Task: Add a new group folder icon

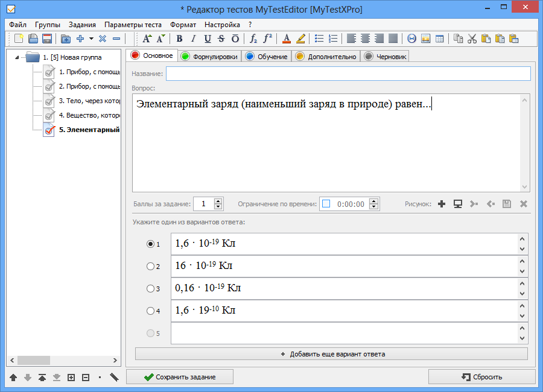Action: coord(65,39)
